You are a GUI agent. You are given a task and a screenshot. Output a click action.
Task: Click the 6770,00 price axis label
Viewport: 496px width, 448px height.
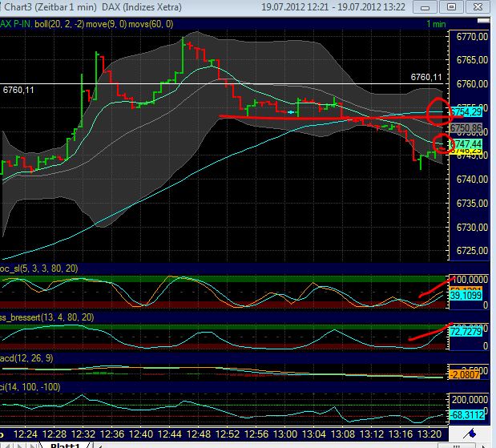click(x=472, y=37)
